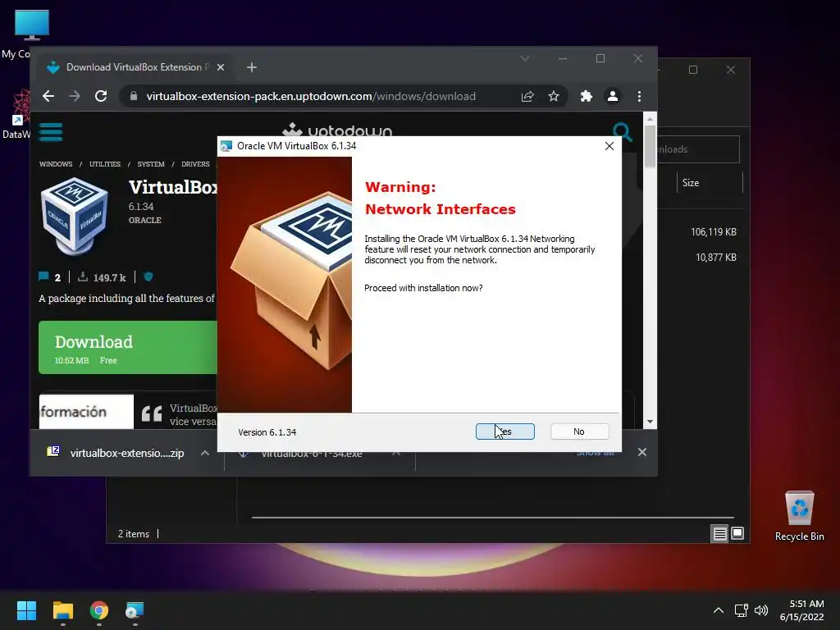Switch Explorer to large icons view
Viewport: 840px width, 630px height.
point(737,533)
